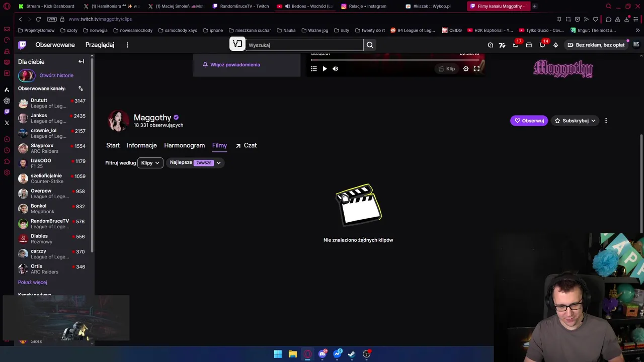Open notifications bell with 14 badge

542,45
